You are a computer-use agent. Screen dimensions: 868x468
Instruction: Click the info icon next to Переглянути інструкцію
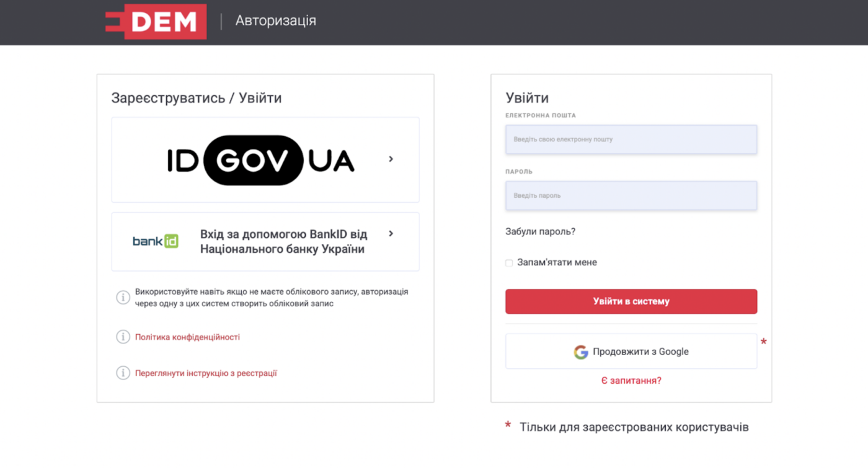click(123, 373)
